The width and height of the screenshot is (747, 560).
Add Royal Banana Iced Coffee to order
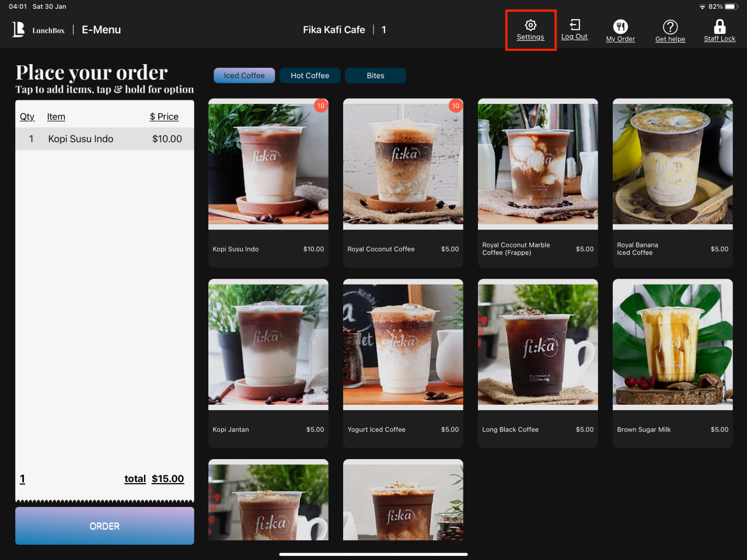673,183
